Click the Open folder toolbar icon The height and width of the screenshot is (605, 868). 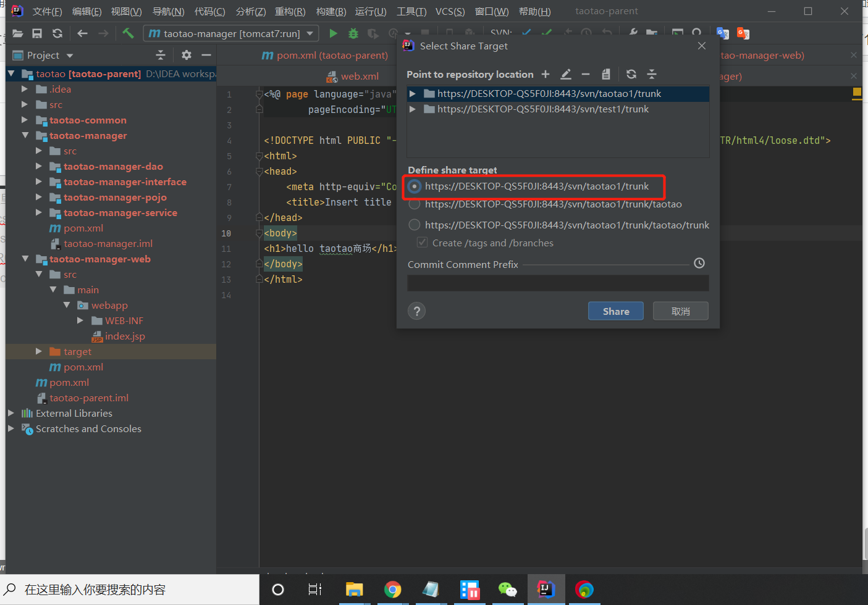tap(17, 33)
